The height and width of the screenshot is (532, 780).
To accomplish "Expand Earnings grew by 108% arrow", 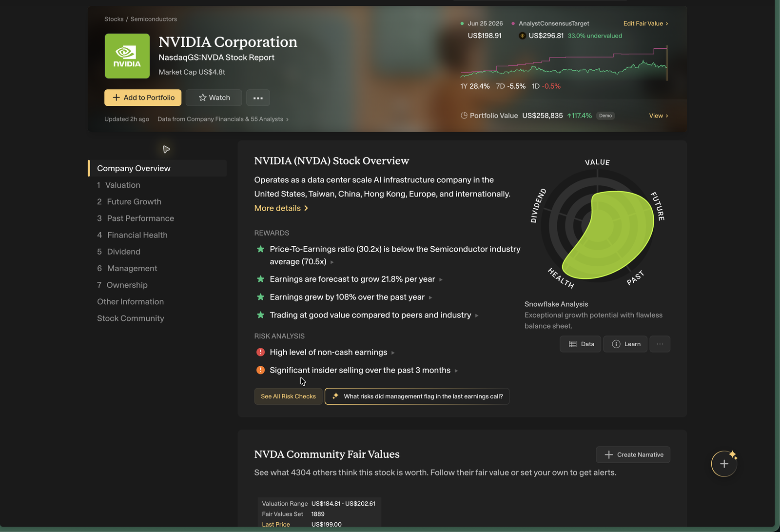I will (x=430, y=297).
